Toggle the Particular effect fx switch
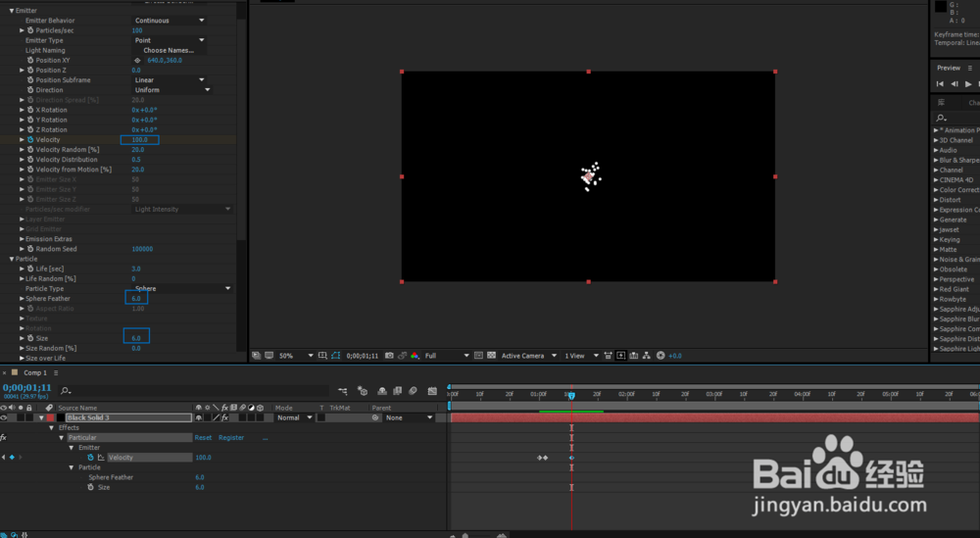Screen dimensions: 980x538 4,437
